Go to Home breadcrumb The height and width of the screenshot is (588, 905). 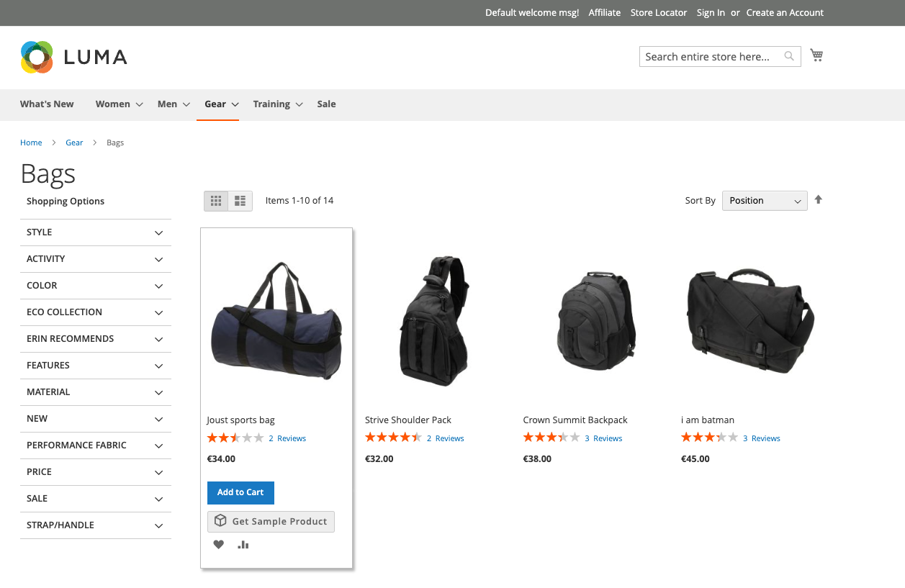(x=31, y=143)
